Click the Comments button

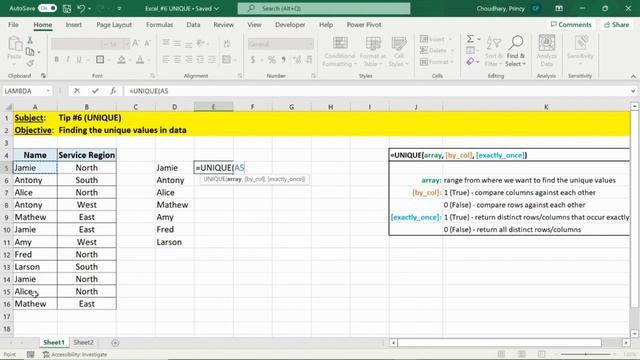(571, 24)
